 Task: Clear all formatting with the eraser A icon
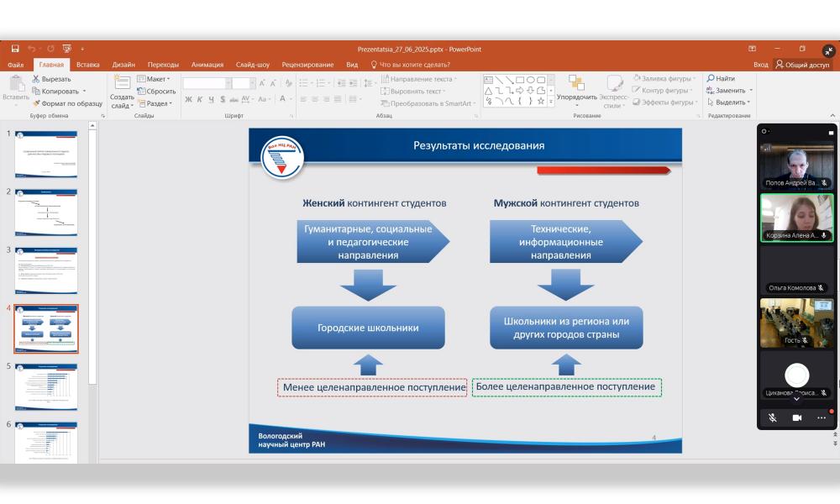[x=289, y=83]
